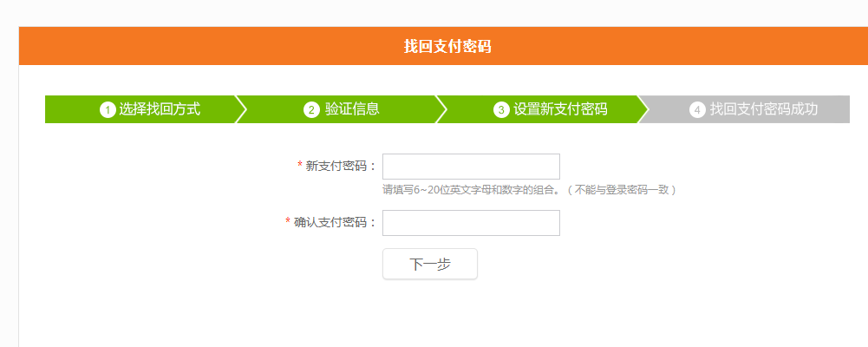Select the 验证信息 step label

click(x=352, y=109)
